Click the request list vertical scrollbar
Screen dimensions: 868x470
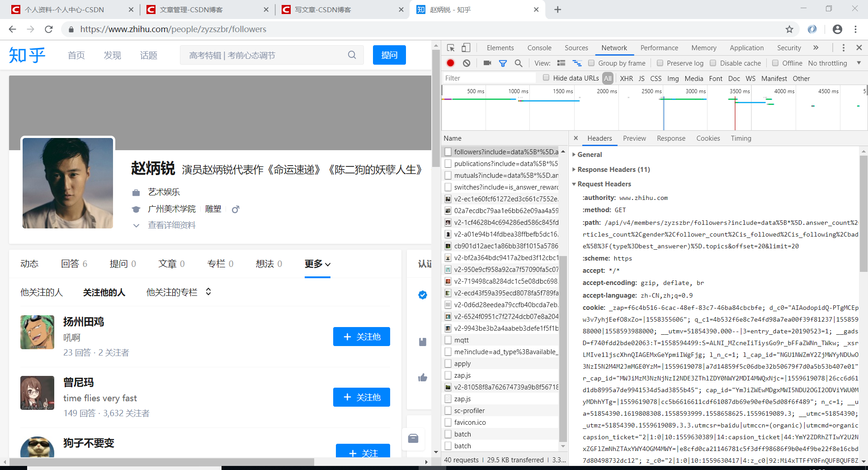click(x=563, y=348)
